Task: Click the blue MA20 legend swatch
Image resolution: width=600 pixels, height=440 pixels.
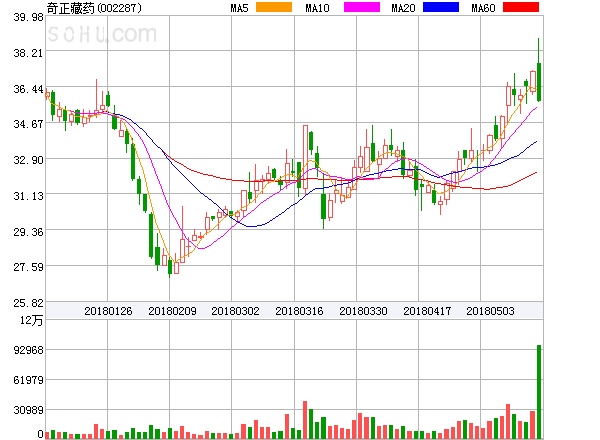Action: 441,7
